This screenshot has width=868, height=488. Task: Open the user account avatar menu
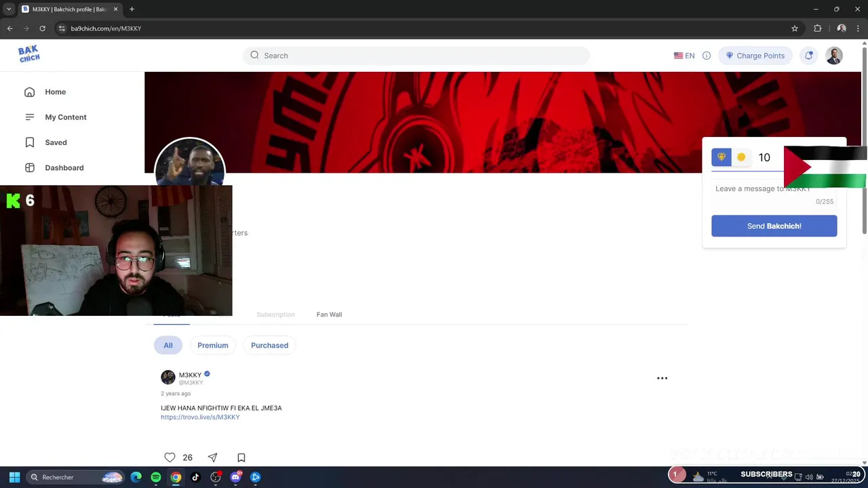tap(834, 56)
